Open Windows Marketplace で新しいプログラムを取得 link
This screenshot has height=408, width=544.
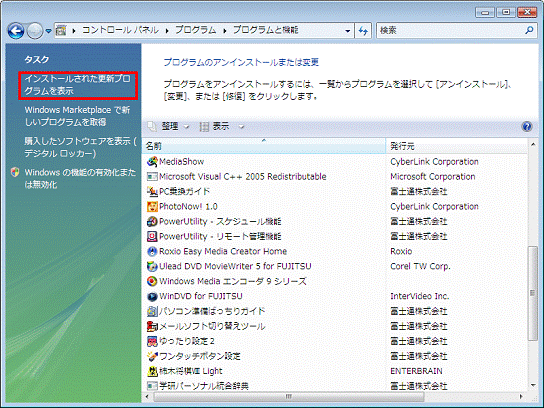77,116
